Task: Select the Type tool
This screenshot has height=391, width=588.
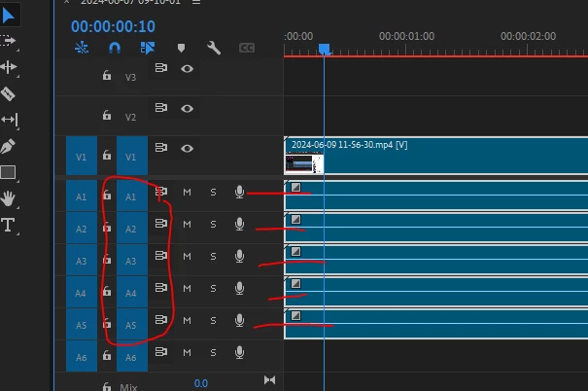Action: [x=8, y=225]
